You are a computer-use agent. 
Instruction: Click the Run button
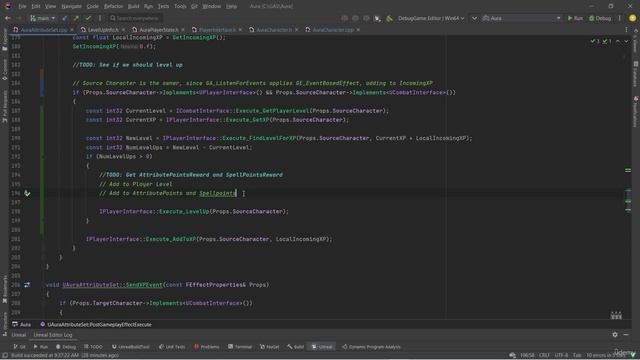(x=575, y=18)
